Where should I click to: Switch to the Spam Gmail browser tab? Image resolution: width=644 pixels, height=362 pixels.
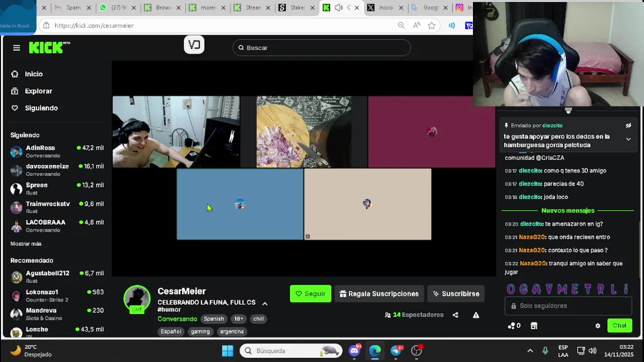(68, 8)
